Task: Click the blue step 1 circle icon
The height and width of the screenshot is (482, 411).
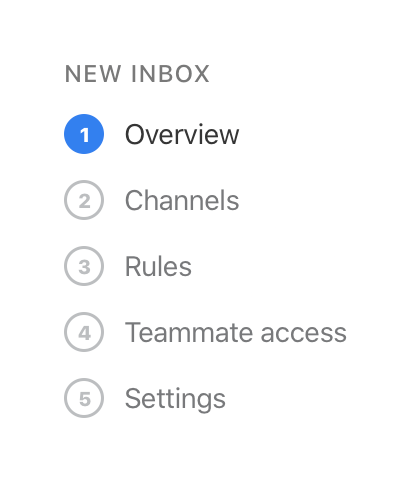Action: pyautogui.click(x=84, y=134)
